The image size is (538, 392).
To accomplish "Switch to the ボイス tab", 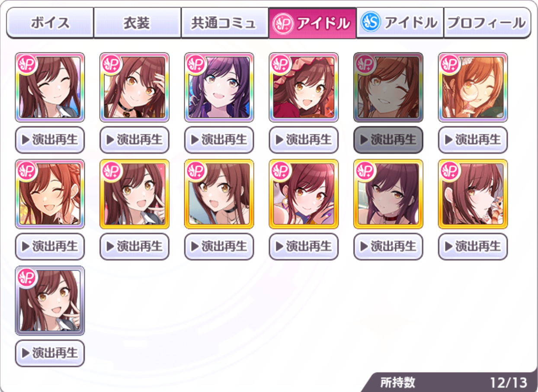I will (x=50, y=23).
